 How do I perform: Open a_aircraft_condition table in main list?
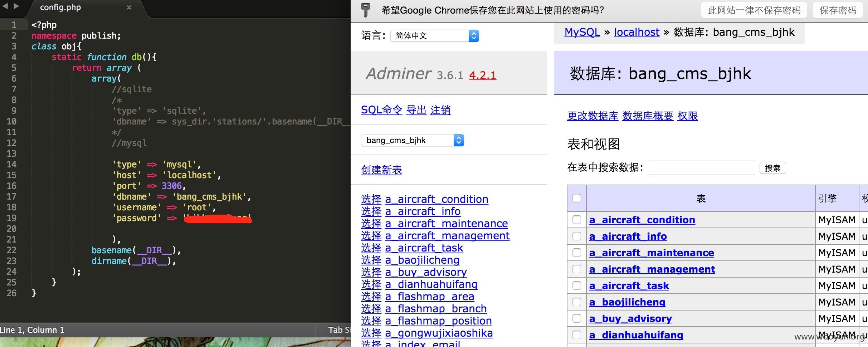(642, 220)
